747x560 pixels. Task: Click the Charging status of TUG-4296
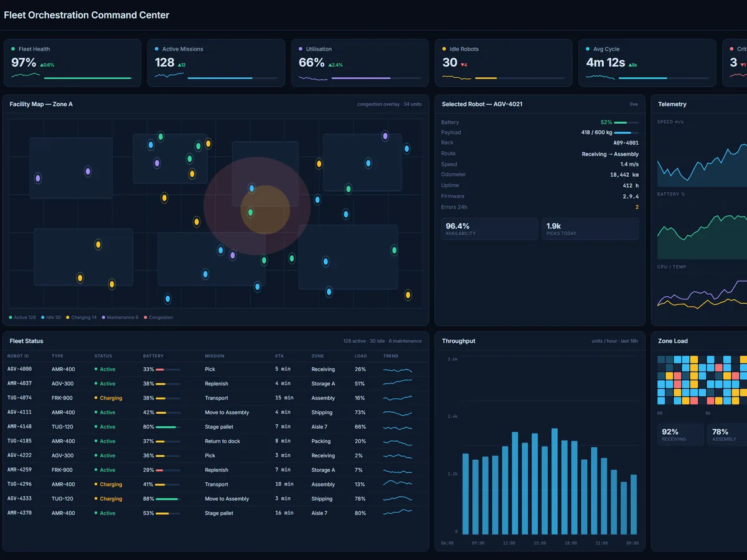click(x=108, y=484)
